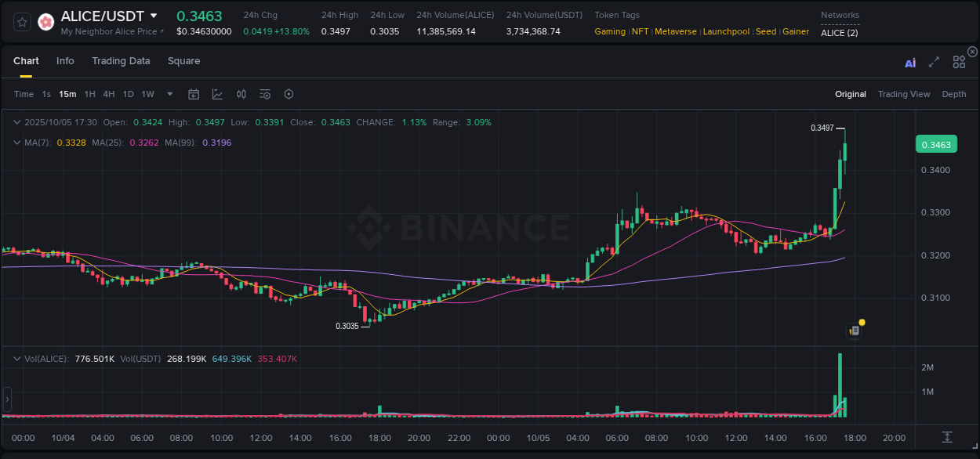Click the 0.3463 current price label
The width and height of the screenshot is (980, 459).
(x=937, y=144)
